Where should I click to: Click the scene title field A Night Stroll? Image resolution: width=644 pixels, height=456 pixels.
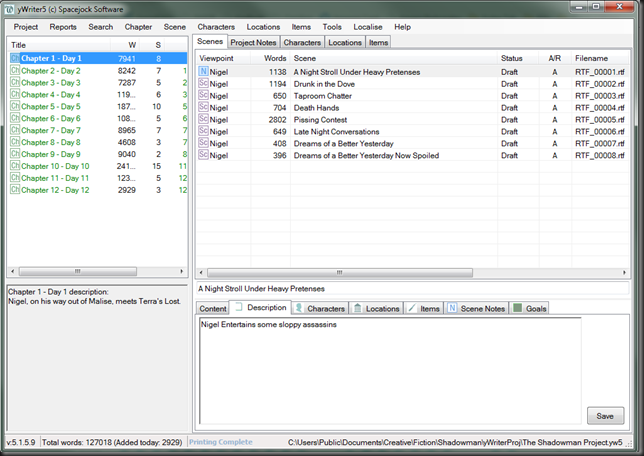point(412,289)
